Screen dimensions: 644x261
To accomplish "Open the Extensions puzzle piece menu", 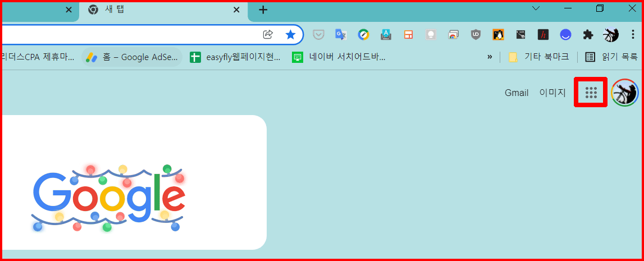I will (x=588, y=35).
